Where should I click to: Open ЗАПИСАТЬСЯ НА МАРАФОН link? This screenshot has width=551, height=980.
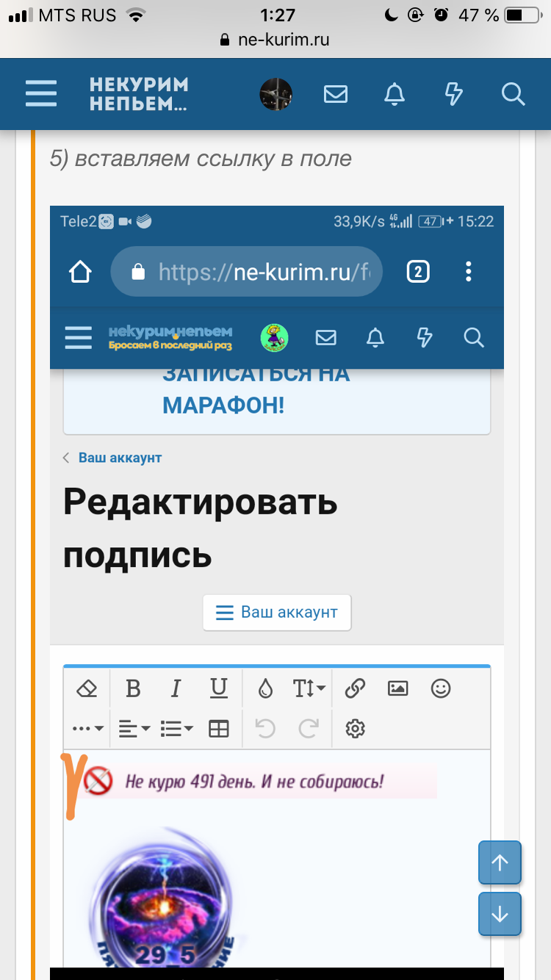[256, 389]
